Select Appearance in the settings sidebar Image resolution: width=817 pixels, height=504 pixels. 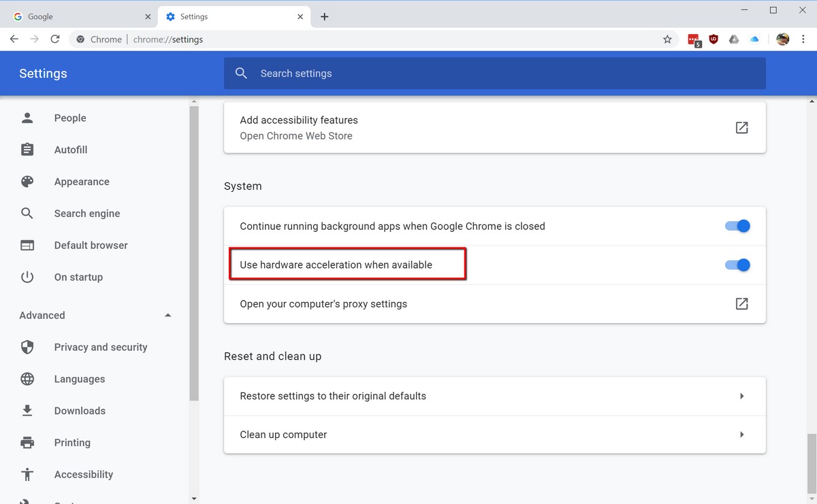click(82, 182)
